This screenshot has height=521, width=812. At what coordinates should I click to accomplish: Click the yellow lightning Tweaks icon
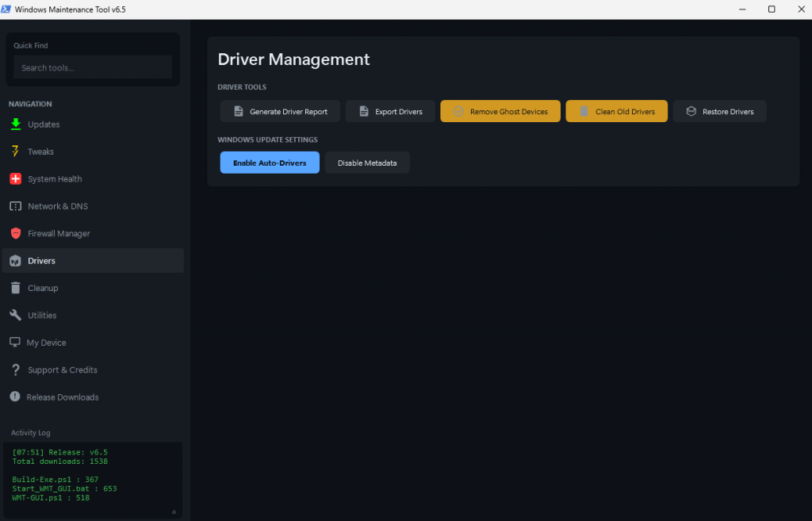point(15,151)
